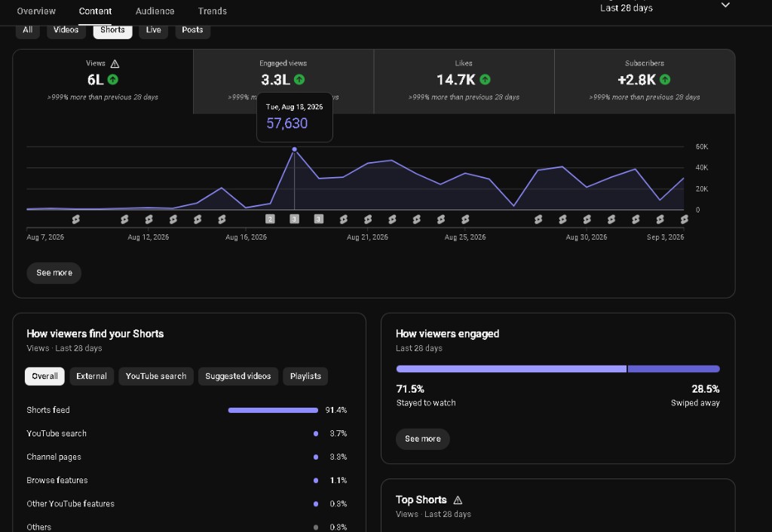Click the Other YouTube features row

pyautogui.click(x=187, y=503)
